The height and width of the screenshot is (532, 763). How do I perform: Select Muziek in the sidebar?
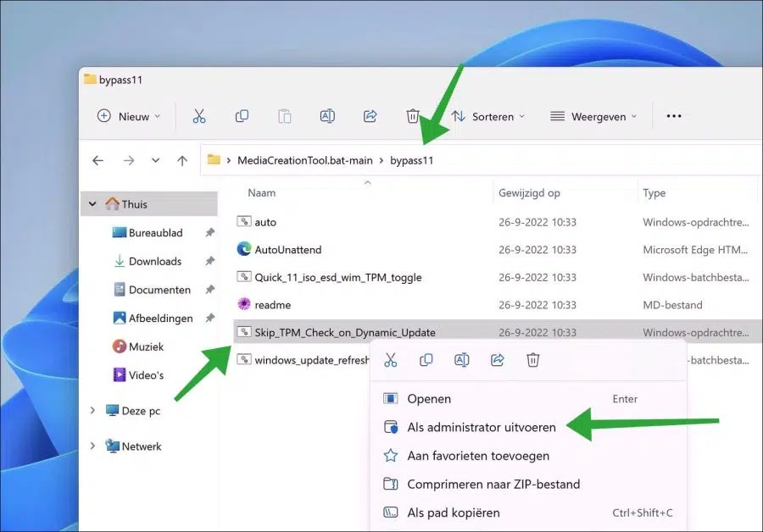137,346
